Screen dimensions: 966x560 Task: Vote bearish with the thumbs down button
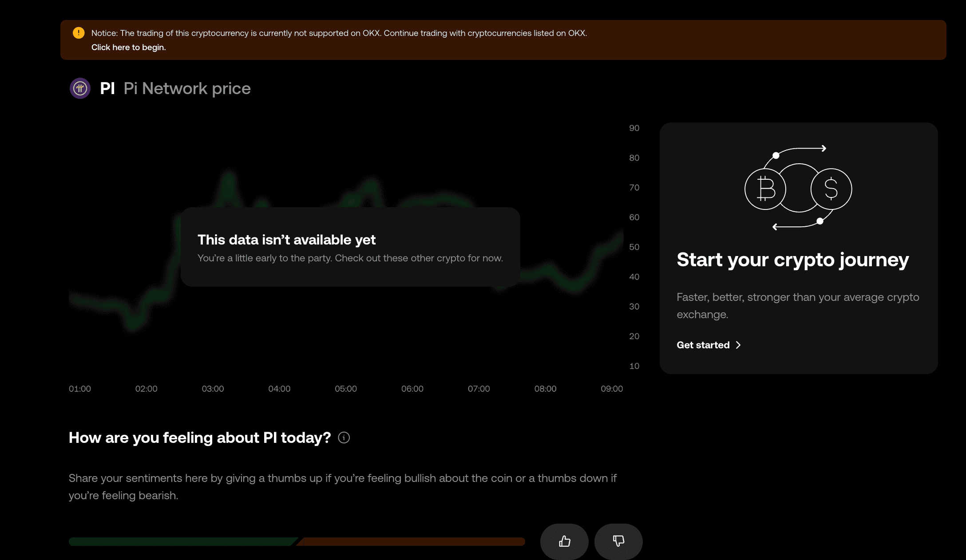(x=618, y=541)
